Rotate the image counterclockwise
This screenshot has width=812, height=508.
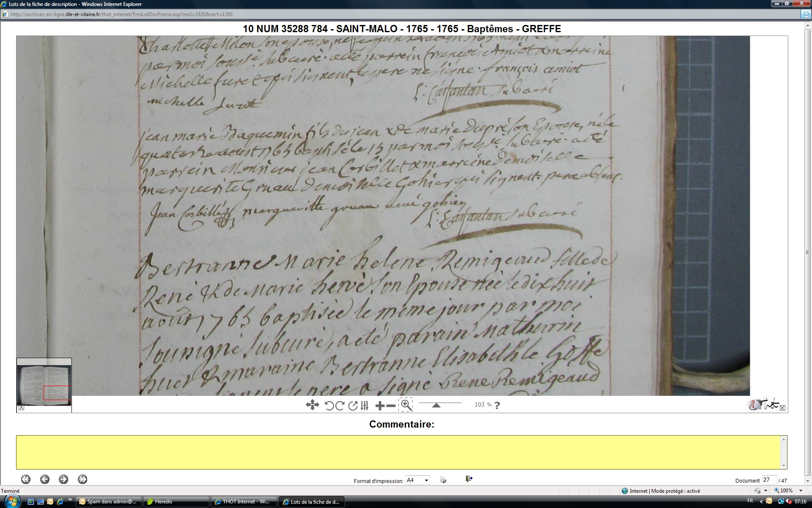click(329, 406)
